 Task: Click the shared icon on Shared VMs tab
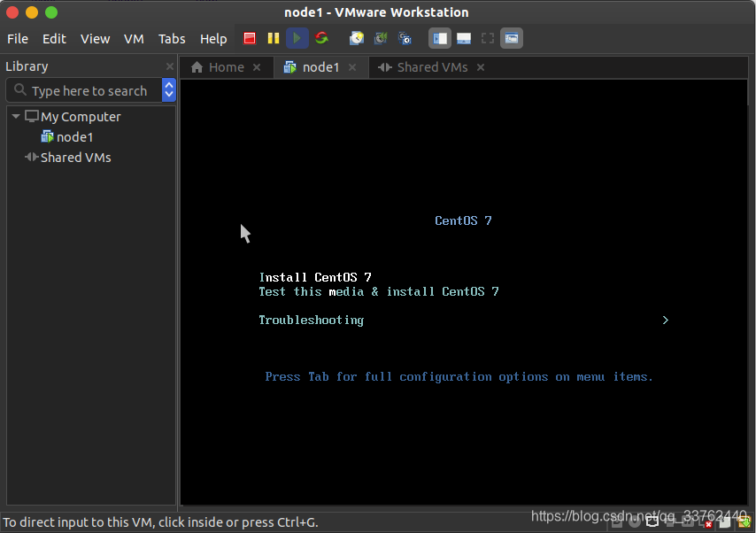click(385, 67)
